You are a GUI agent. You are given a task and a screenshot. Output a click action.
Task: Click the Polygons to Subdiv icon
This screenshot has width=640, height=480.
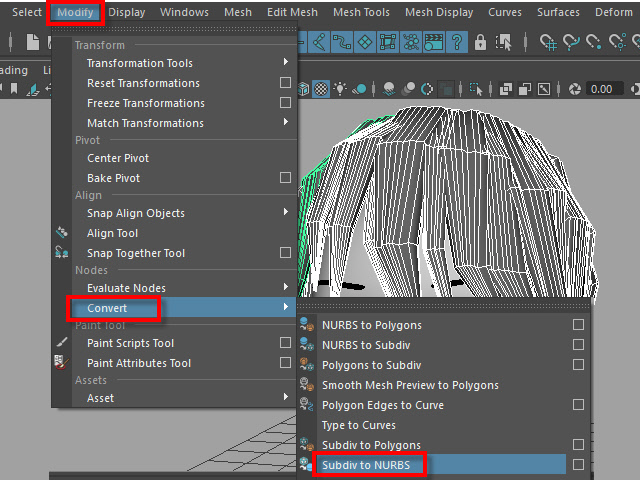pos(308,365)
